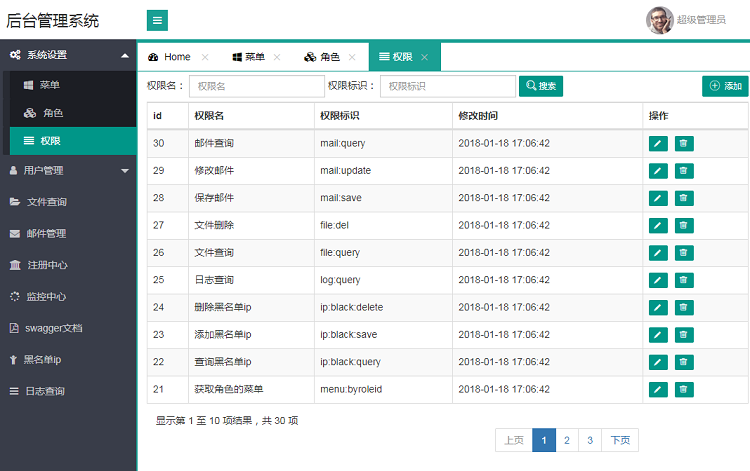Click the 添加 add button
The height and width of the screenshot is (471, 750).
(725, 86)
